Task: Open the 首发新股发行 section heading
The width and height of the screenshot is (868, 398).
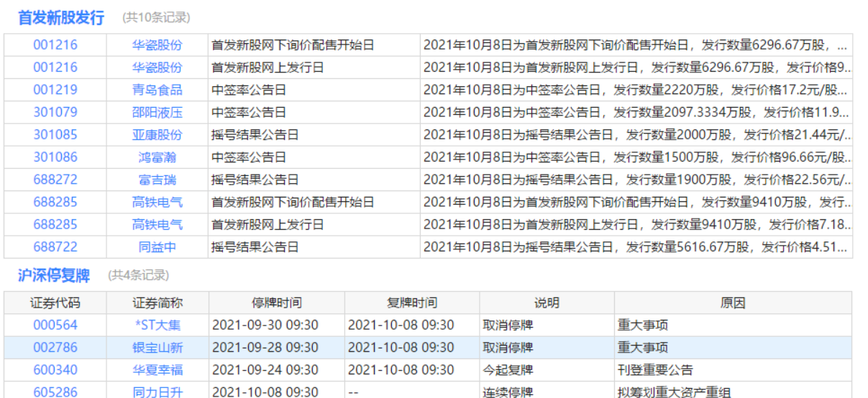Action: tap(61, 18)
